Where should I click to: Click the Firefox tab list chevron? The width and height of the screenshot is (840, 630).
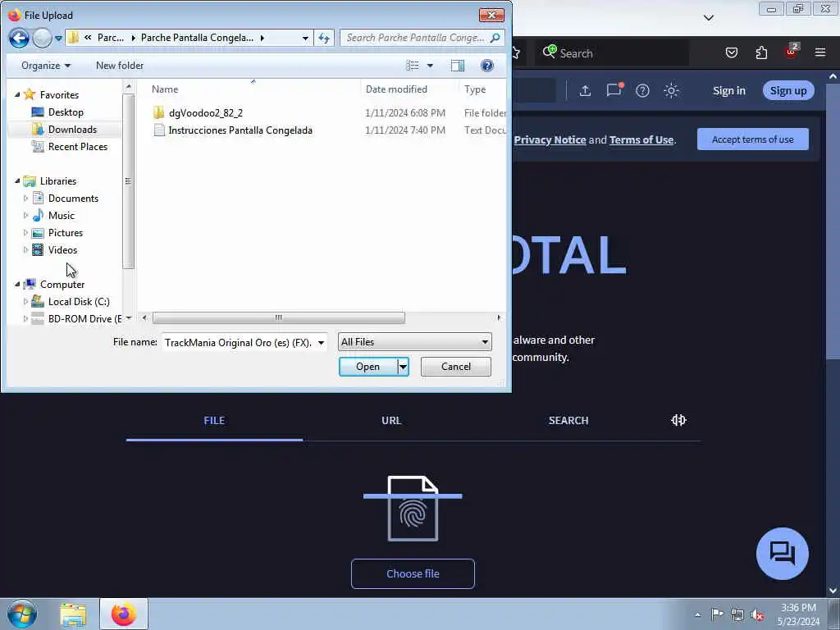click(x=708, y=18)
